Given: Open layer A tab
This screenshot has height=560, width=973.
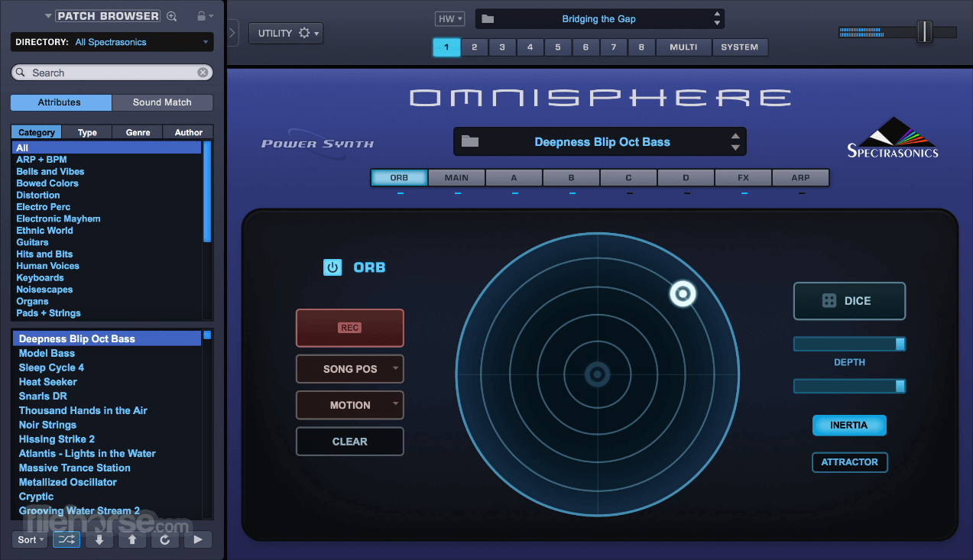Looking at the screenshot, I should tap(514, 178).
